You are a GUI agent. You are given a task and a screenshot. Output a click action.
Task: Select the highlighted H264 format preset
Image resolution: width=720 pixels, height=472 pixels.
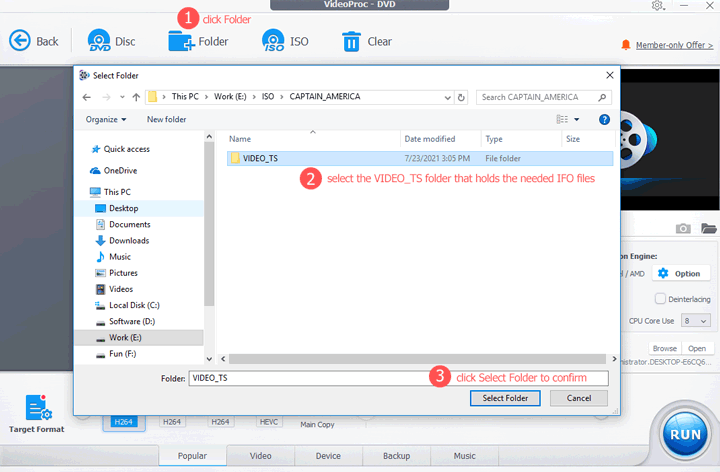pyautogui.click(x=124, y=422)
